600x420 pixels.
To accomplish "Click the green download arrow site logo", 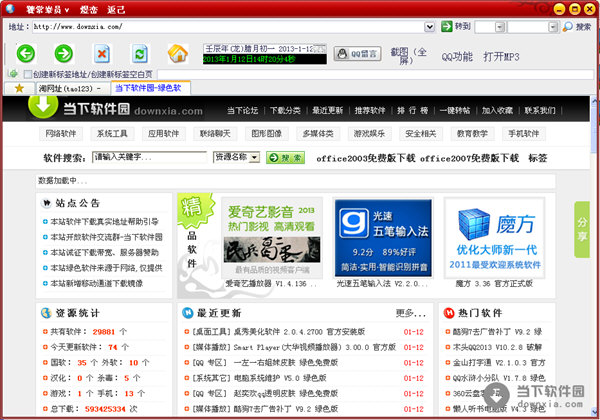I will pos(43,106).
